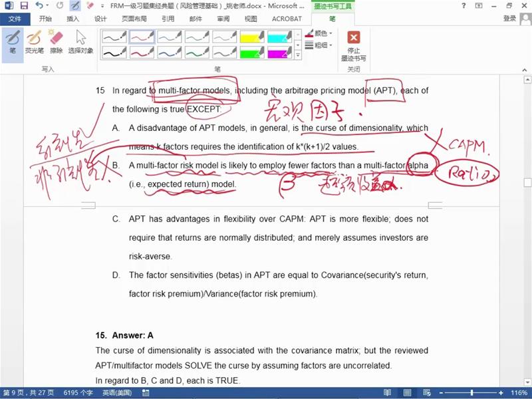Click the Stop Inking button

(x=354, y=44)
